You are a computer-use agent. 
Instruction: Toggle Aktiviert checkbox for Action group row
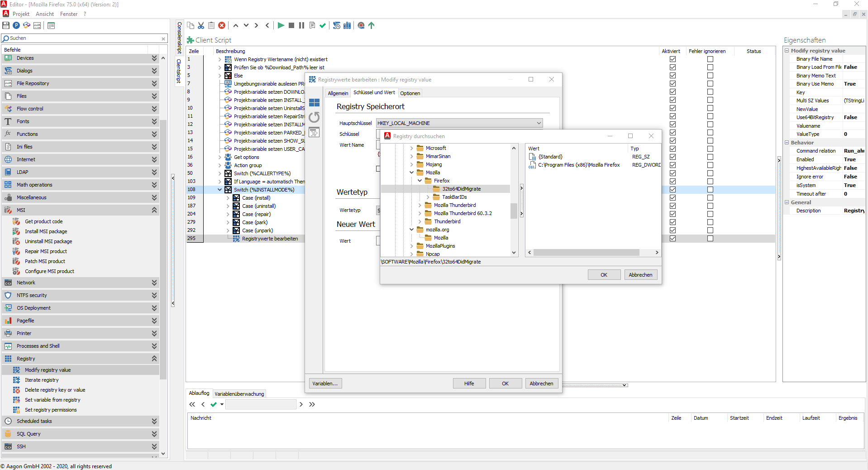pos(673,165)
